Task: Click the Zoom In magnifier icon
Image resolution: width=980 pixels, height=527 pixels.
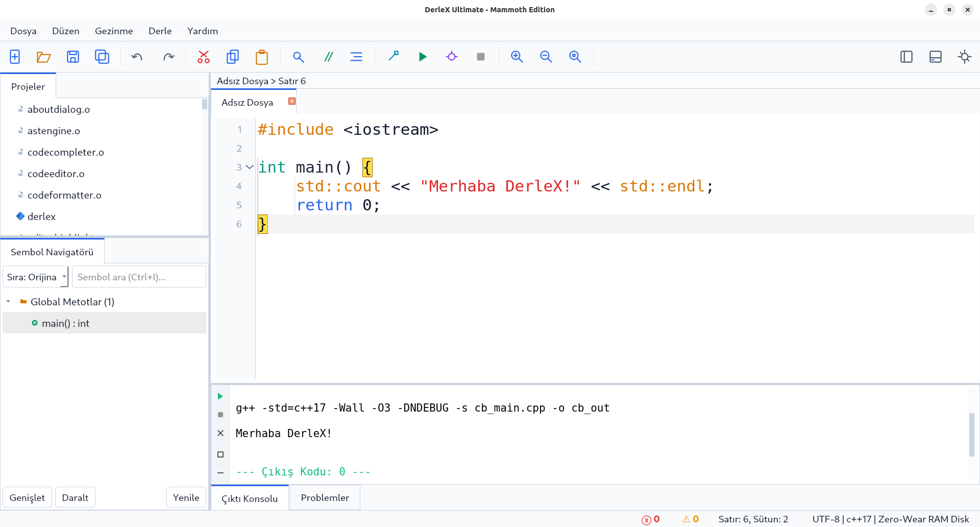Action: click(x=517, y=57)
